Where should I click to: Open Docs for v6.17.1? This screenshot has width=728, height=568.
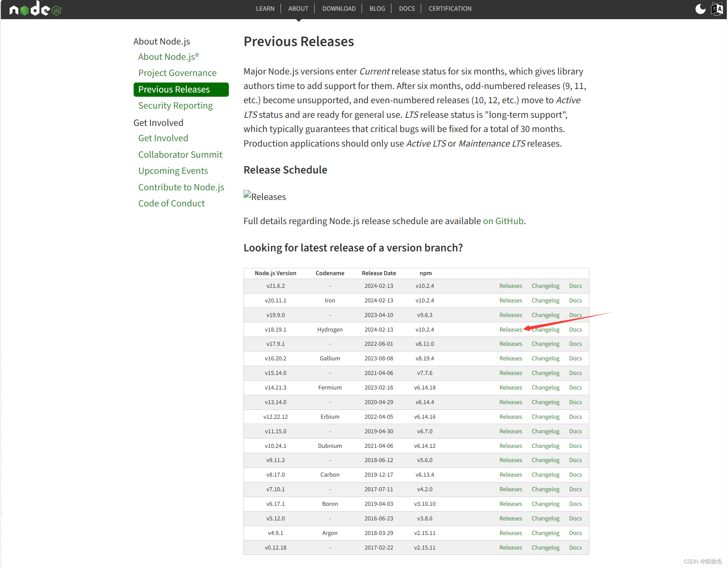click(x=575, y=504)
